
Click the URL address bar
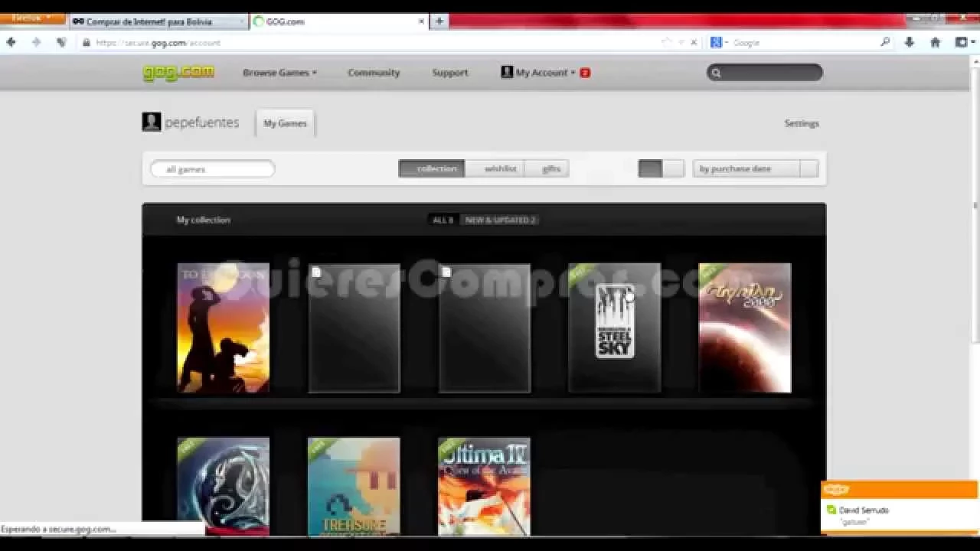coord(375,43)
